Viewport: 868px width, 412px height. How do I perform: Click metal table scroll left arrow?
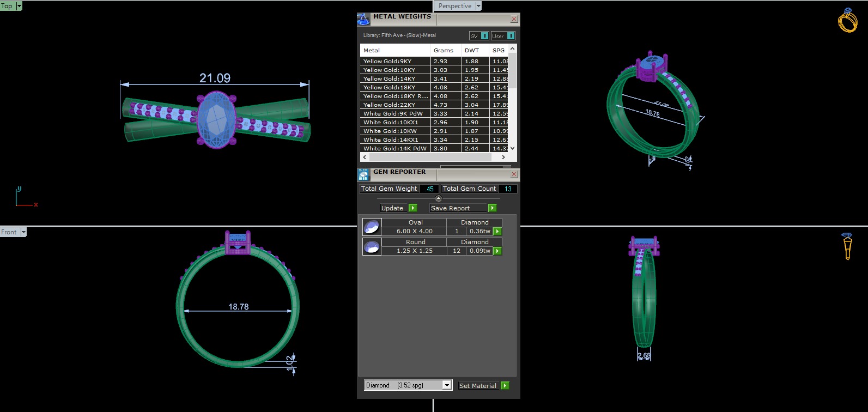(365, 157)
